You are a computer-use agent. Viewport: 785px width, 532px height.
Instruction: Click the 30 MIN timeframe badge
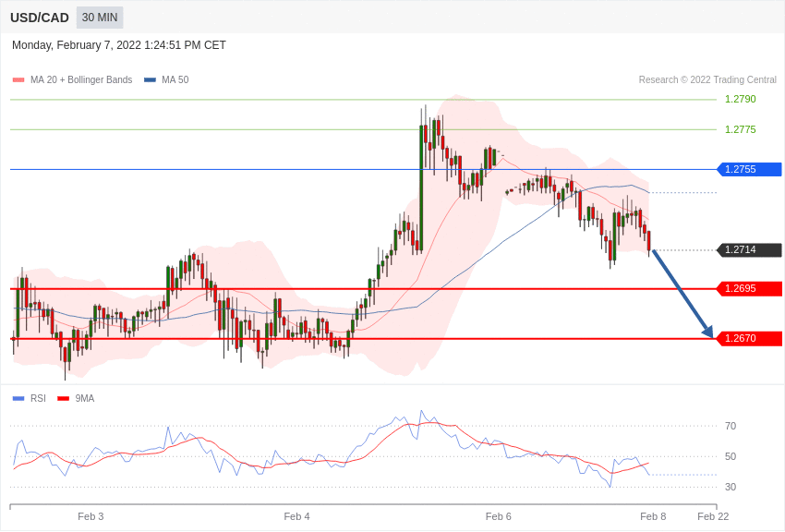click(100, 18)
